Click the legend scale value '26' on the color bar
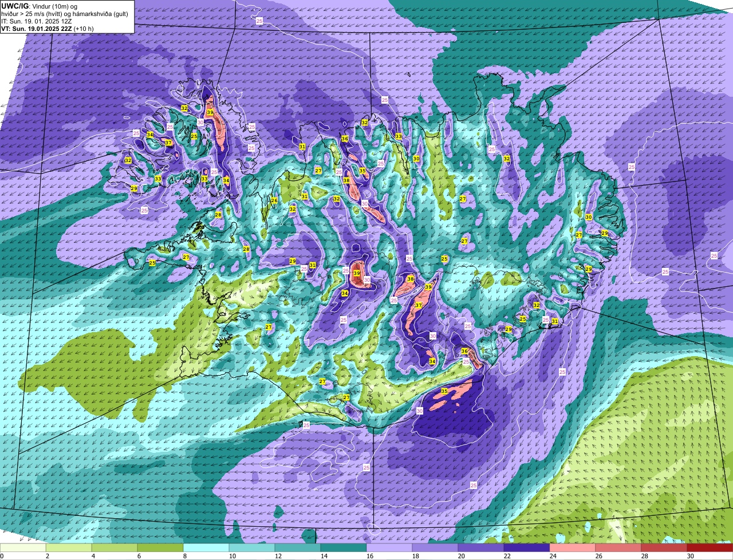Image resolution: width=733 pixels, height=560 pixels. coord(599,556)
